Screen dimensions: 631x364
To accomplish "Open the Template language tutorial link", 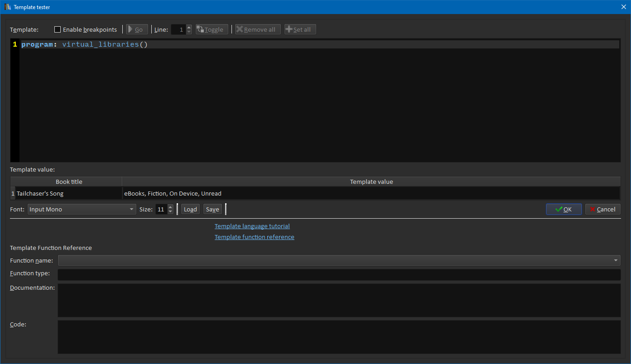I will (x=252, y=226).
